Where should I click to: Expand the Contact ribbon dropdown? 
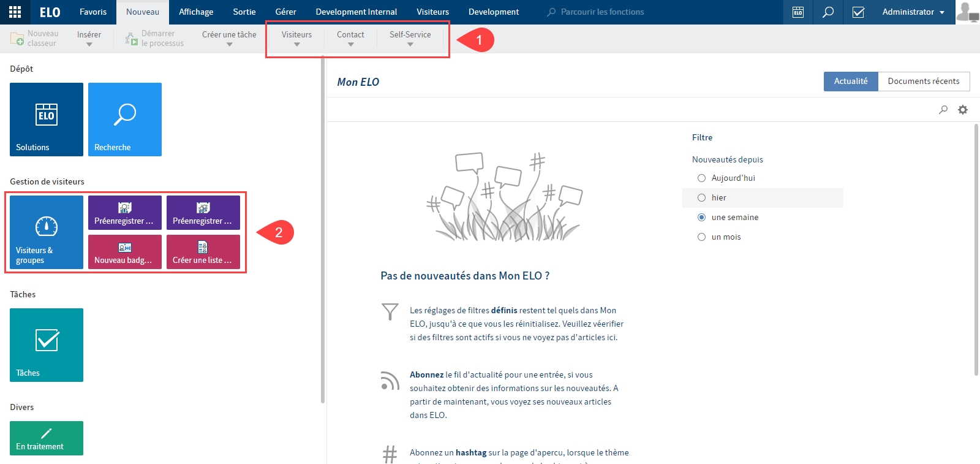350,39
